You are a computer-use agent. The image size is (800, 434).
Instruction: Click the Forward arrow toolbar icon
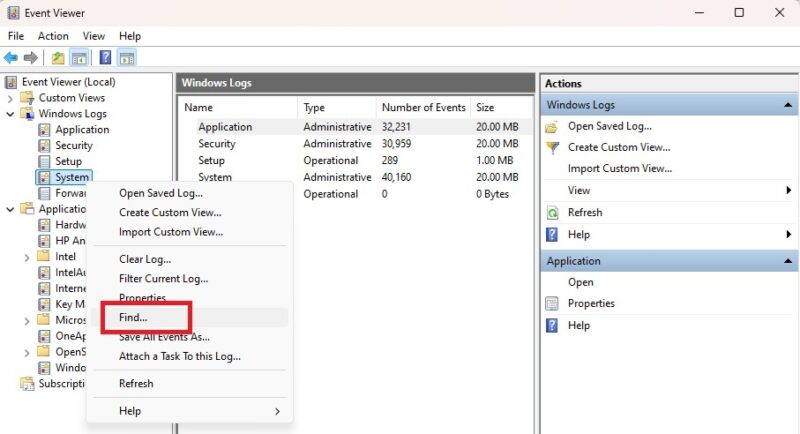31,58
